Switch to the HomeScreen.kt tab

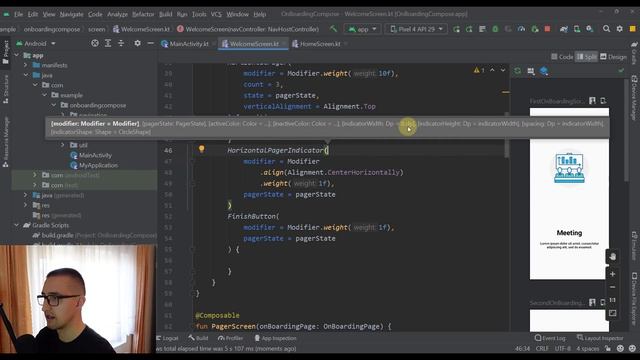click(x=320, y=44)
